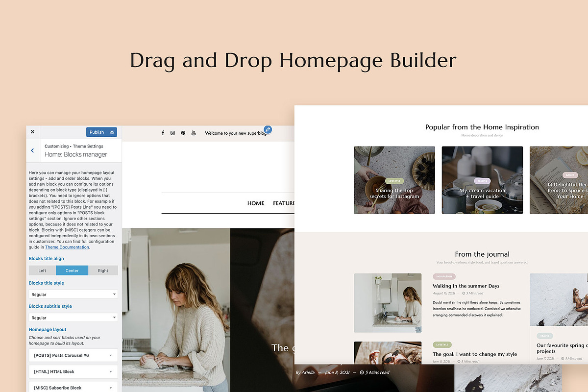This screenshot has height=392, width=588.
Task: Open the '14 Delightful Decor' card
Action: pyautogui.click(x=559, y=180)
